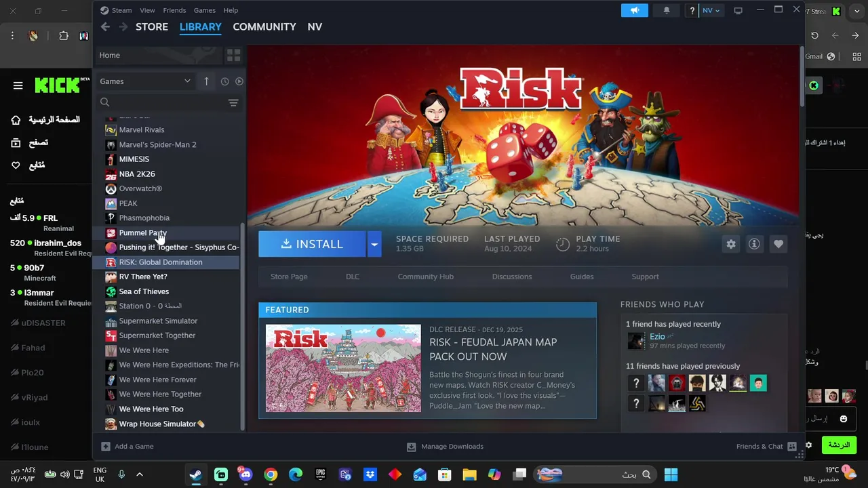Open the Friends menu

click(174, 10)
